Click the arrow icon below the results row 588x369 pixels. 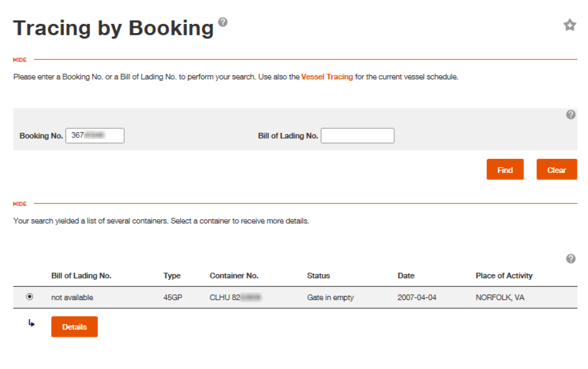point(31,323)
